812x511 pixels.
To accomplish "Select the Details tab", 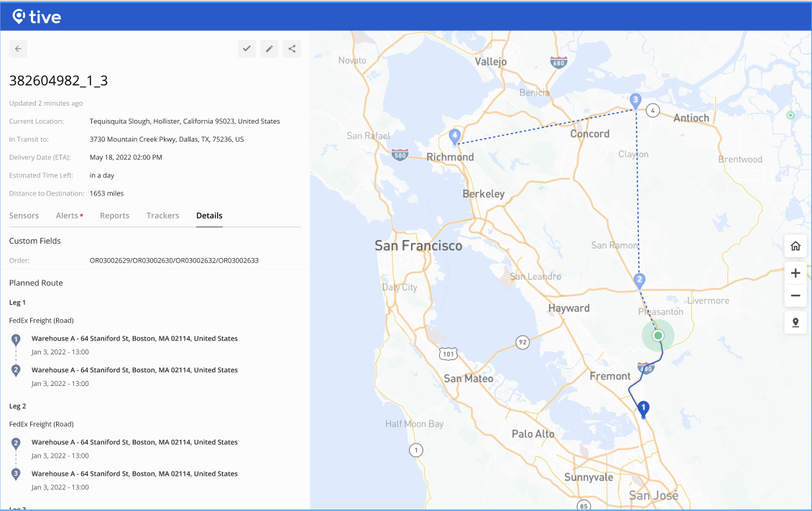I will point(209,216).
